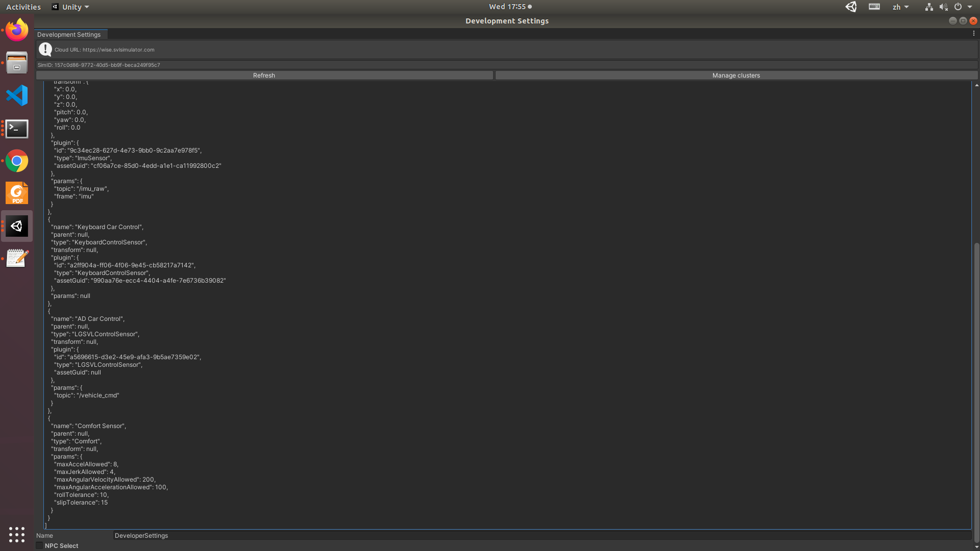Open the Show Applications grid
The width and height of the screenshot is (980, 551).
coord(17,535)
